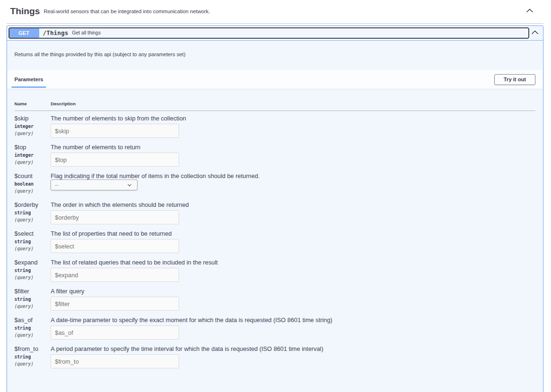Focus the $select input field
Screen dimensions: 551x392
click(x=114, y=246)
